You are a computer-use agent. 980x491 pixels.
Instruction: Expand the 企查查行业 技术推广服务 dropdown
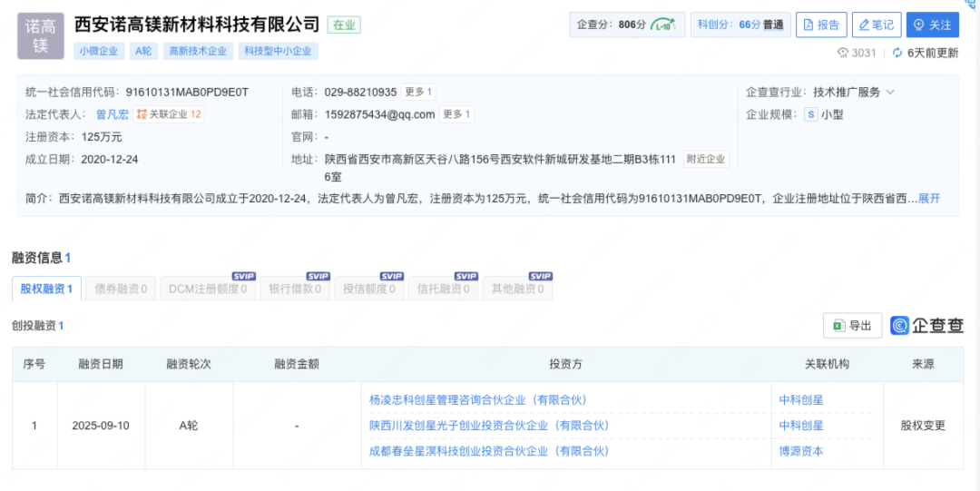(x=890, y=93)
